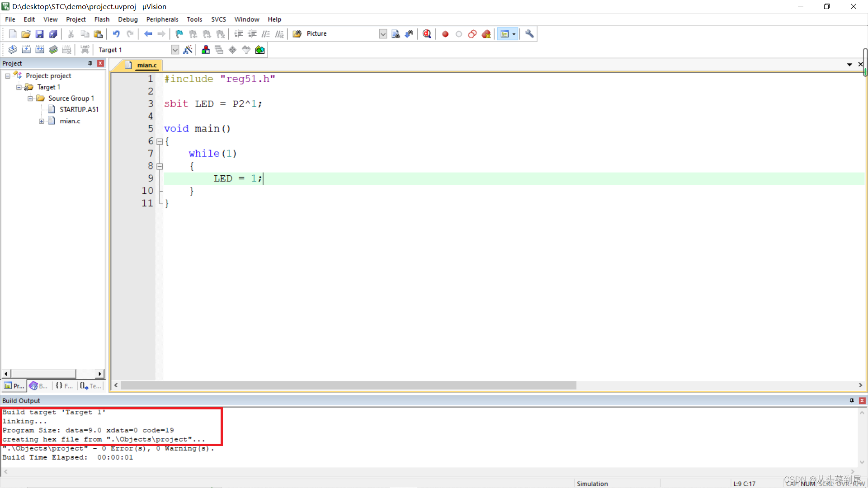868x488 pixels.
Task: Open the Peripherals menu
Action: click(x=162, y=19)
